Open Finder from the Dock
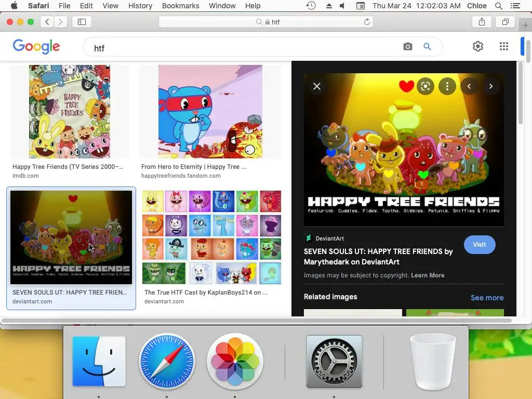The height and width of the screenshot is (399, 532). click(x=99, y=361)
